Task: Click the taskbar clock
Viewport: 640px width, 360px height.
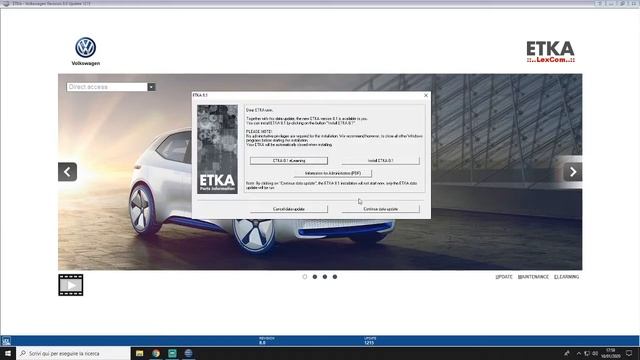Action: point(611,353)
